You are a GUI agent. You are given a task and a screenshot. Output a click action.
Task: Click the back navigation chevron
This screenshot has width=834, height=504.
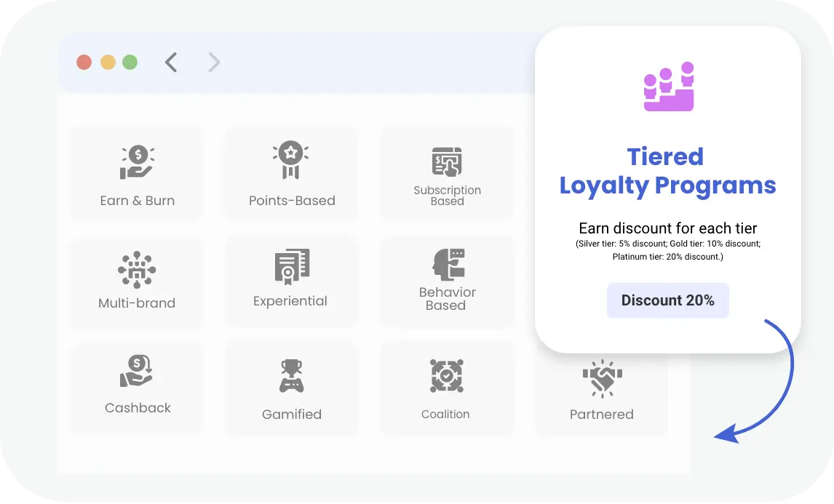(x=171, y=62)
